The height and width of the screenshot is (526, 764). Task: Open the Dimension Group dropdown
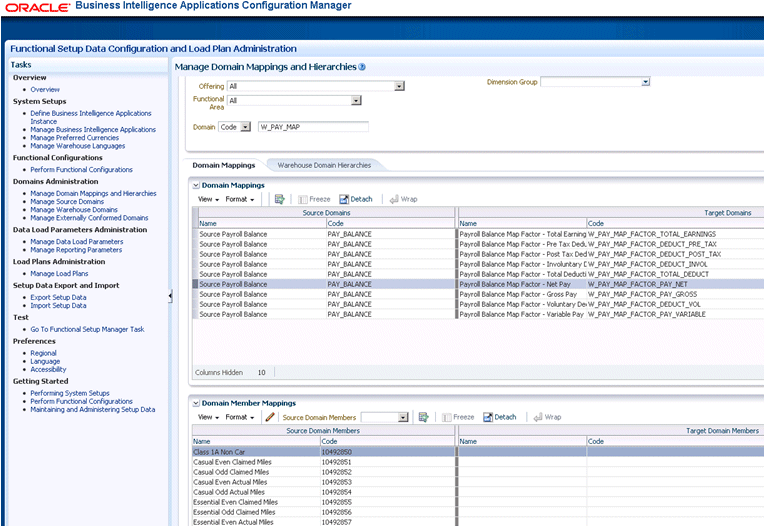tap(646, 82)
